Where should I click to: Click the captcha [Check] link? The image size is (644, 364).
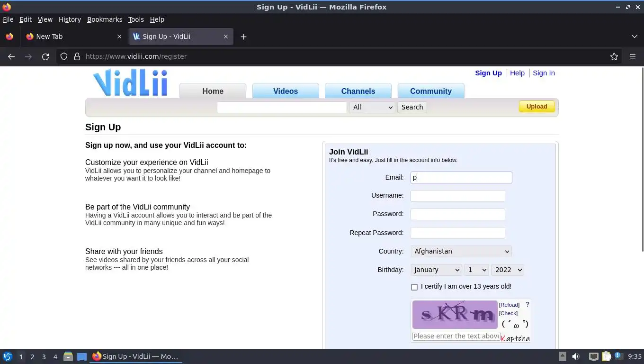pyautogui.click(x=508, y=313)
